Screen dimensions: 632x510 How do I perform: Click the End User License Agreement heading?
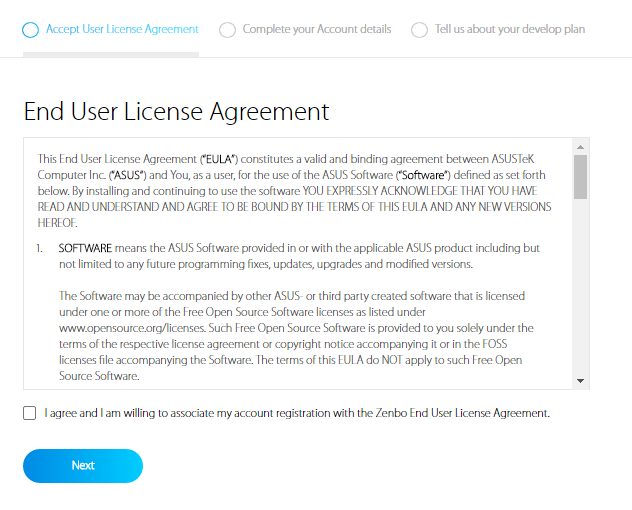(x=177, y=112)
